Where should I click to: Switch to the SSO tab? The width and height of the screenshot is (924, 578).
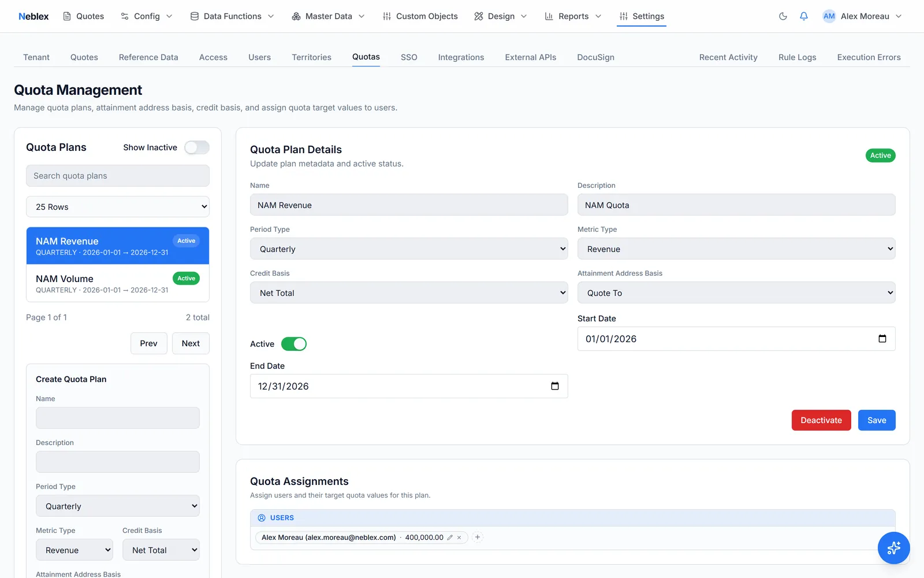click(409, 57)
